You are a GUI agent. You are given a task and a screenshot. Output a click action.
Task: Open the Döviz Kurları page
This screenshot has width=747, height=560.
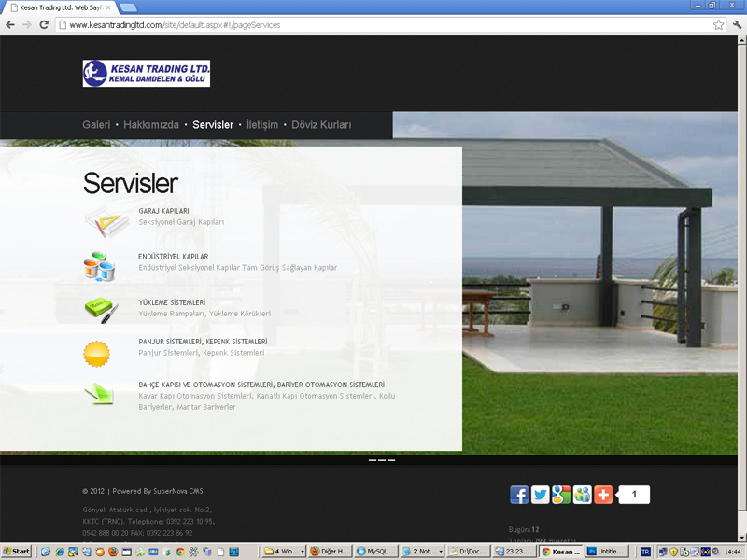click(x=321, y=125)
